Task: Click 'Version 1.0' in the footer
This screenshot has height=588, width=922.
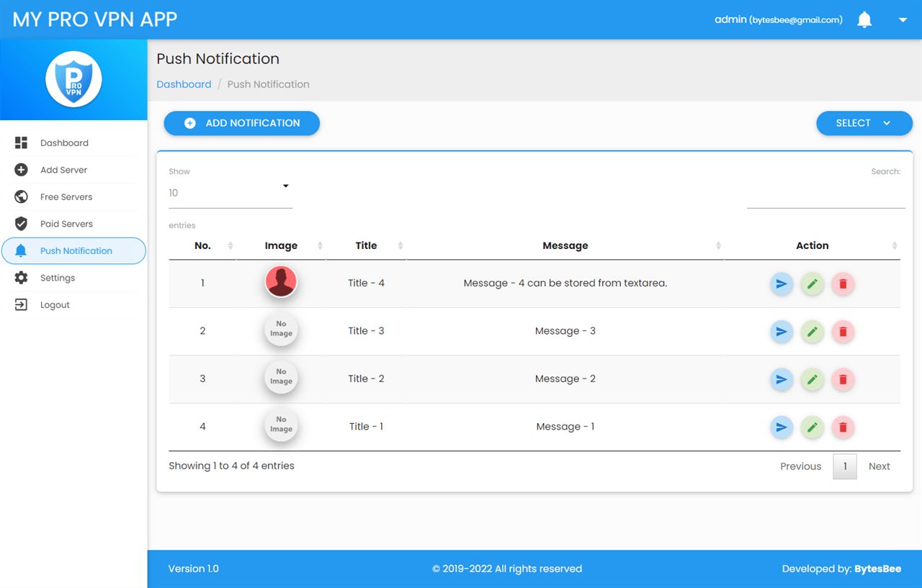Action: [194, 569]
